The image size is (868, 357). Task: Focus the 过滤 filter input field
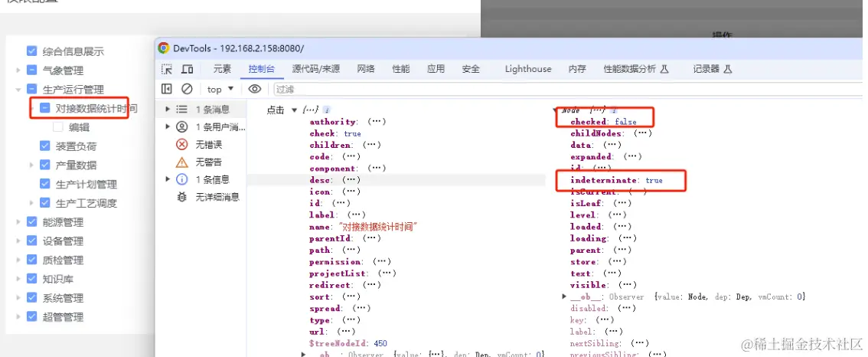pyautogui.click(x=567, y=89)
